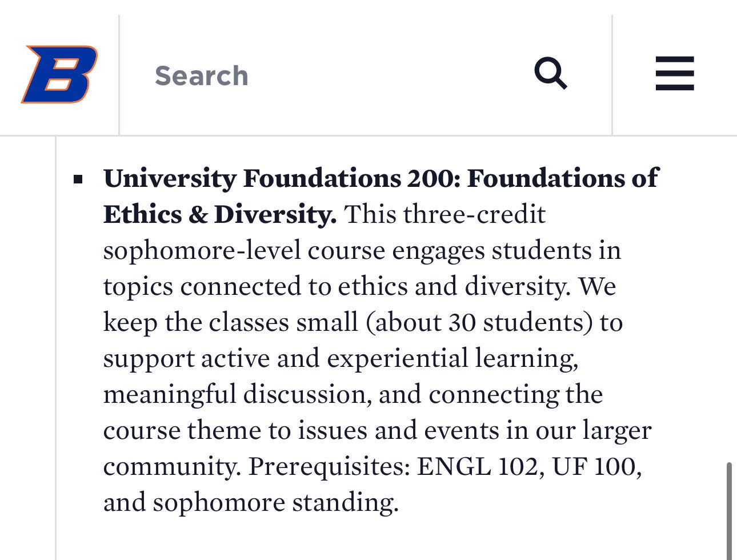
Task: Click the word 'community.'
Action: (x=171, y=467)
